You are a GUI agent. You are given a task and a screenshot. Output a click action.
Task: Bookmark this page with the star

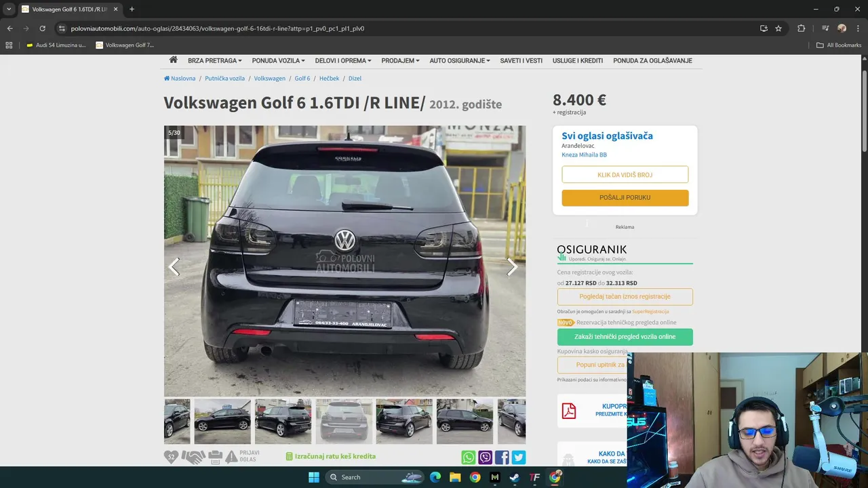pyautogui.click(x=778, y=28)
